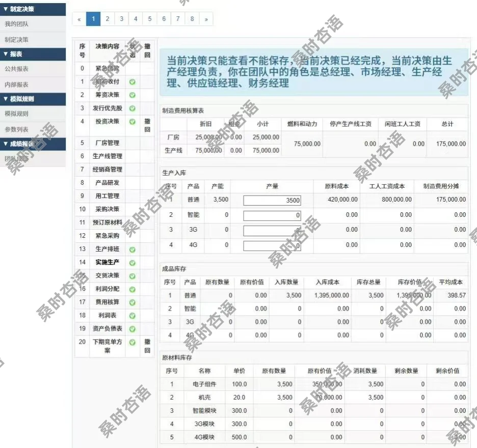The height and width of the screenshot is (448, 477).
Task: Select the green check beside 下期竞单方案
Action: pyautogui.click(x=133, y=342)
